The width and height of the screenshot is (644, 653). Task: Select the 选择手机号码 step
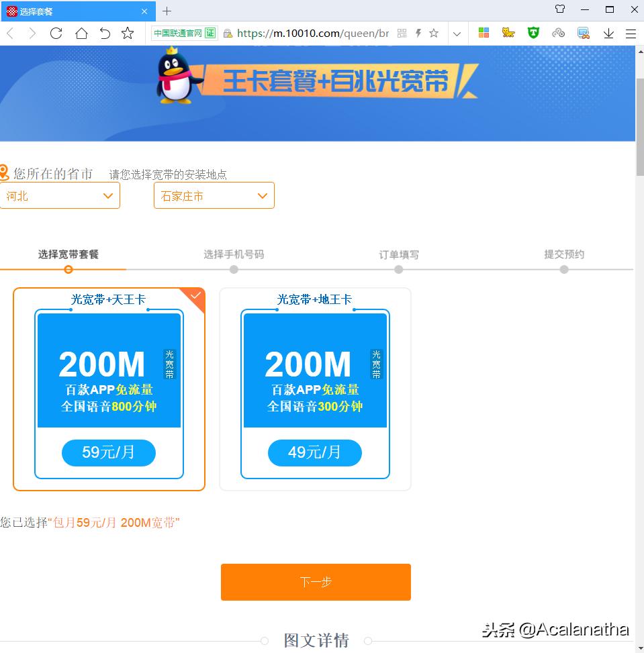pos(234,254)
